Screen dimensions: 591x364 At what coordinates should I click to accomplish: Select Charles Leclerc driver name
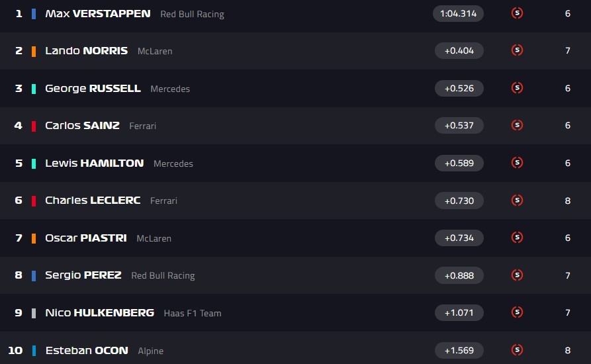tap(93, 201)
